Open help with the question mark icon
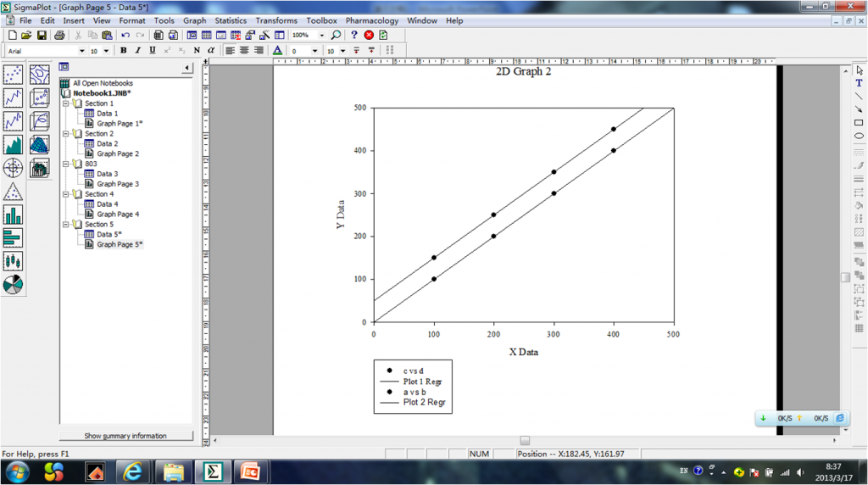Viewport: 868px width, 485px height. point(354,35)
